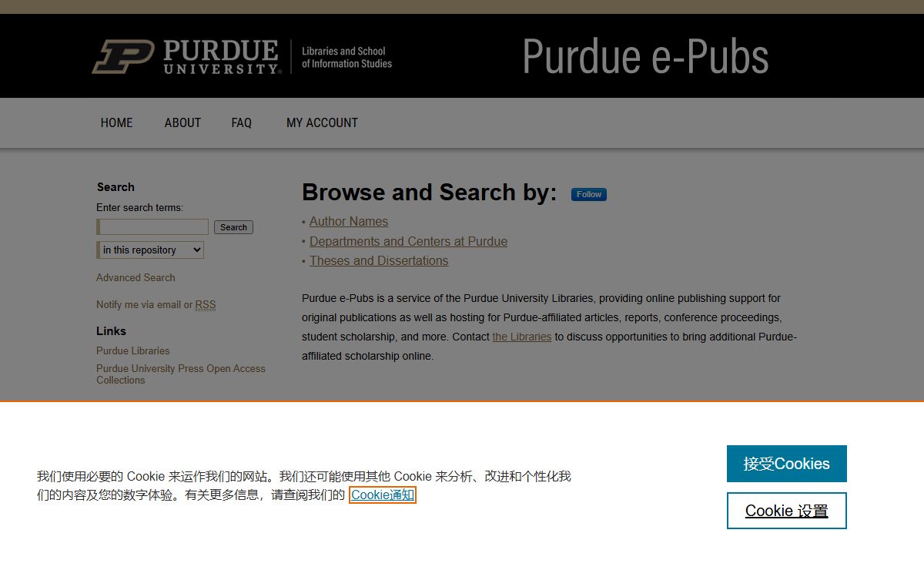Screen dimensions: 924x570
Task: Click the Purdue University logo
Action: click(186, 57)
